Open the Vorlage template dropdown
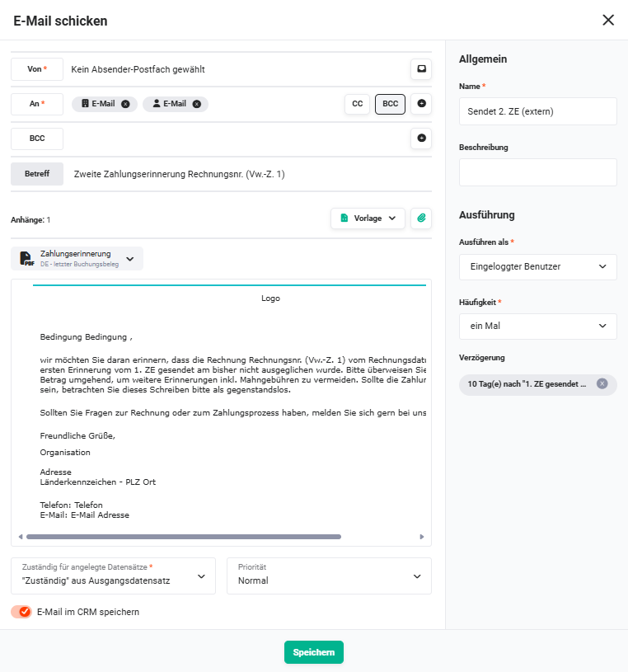 pyautogui.click(x=368, y=219)
